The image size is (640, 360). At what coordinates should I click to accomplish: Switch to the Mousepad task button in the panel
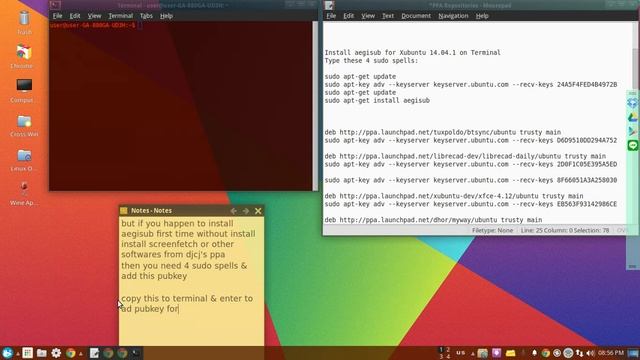tap(94, 353)
